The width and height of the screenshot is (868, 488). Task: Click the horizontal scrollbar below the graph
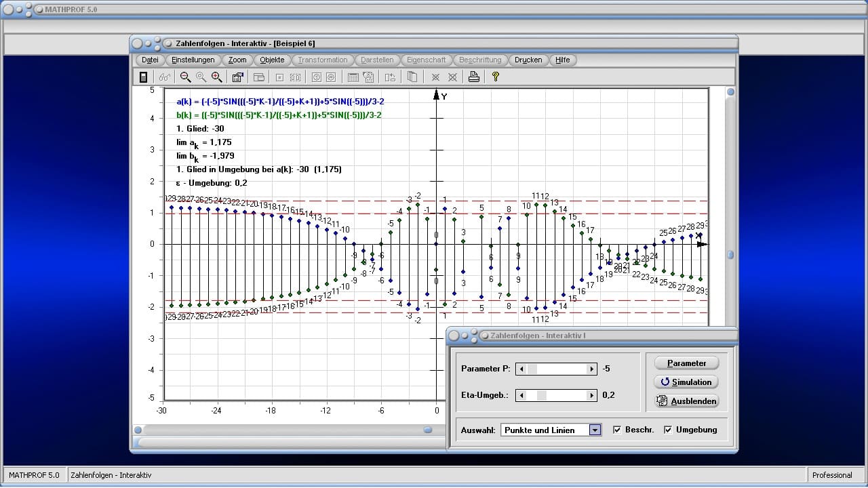[x=285, y=430]
